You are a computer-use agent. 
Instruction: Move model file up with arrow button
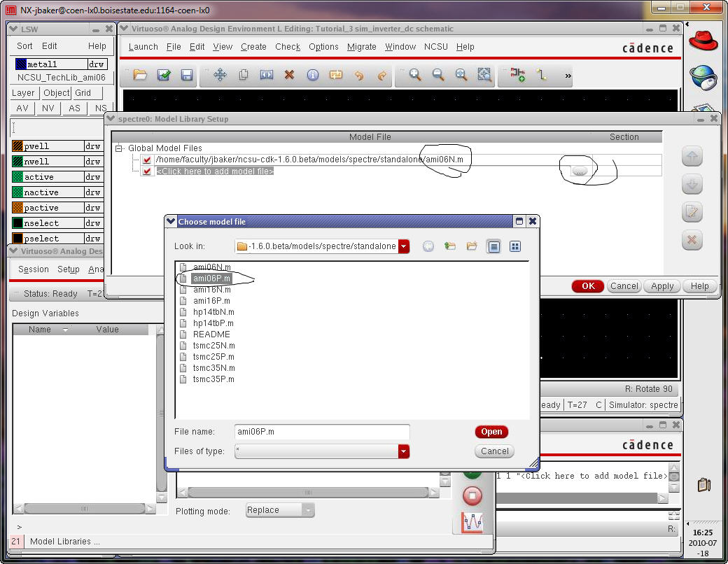(692, 157)
